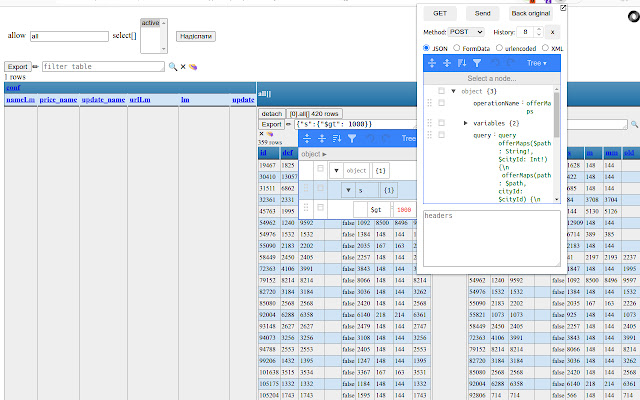Tick checkbox of root object {3} row
This screenshot has width=640, height=400.
pos(441,91)
